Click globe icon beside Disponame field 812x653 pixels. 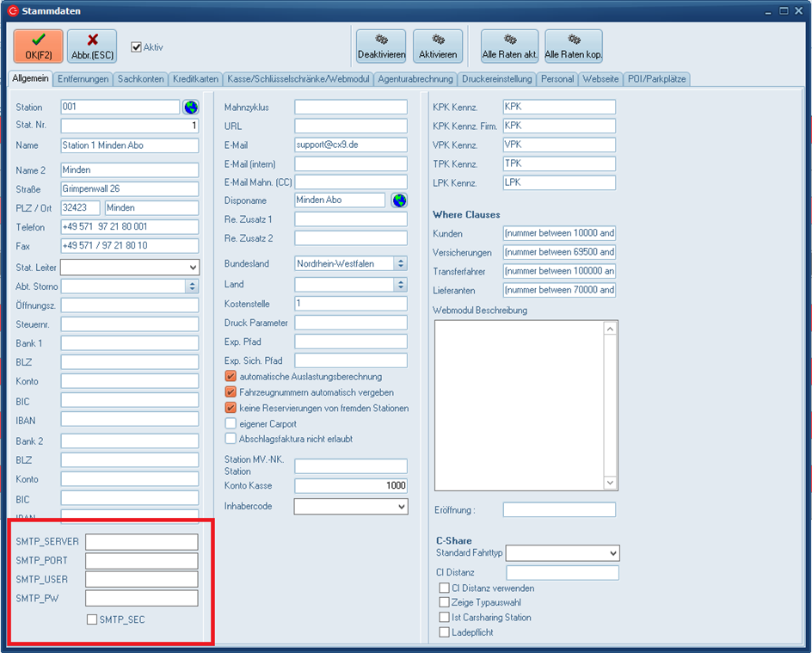point(399,200)
